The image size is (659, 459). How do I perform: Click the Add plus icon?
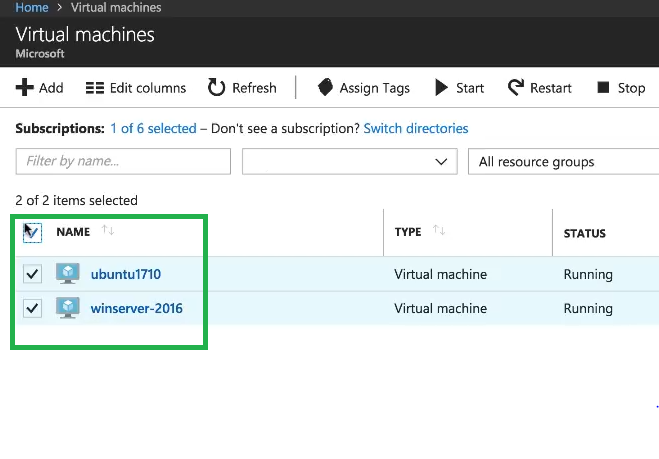pyautogui.click(x=24, y=87)
